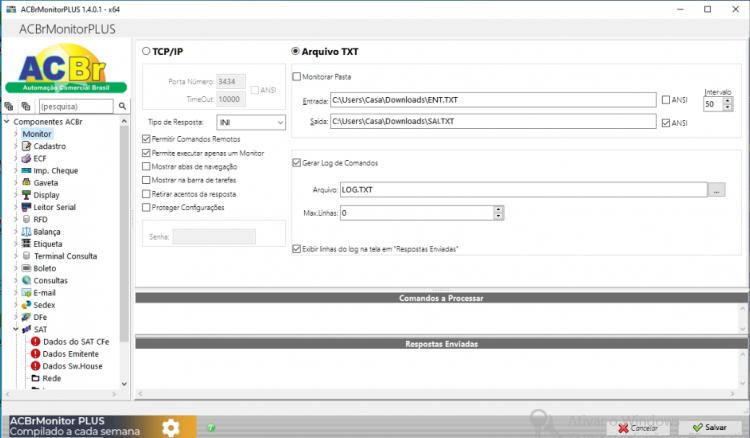750x438 pixels.
Task: Click the Comandos a Processar header
Action: (441, 298)
